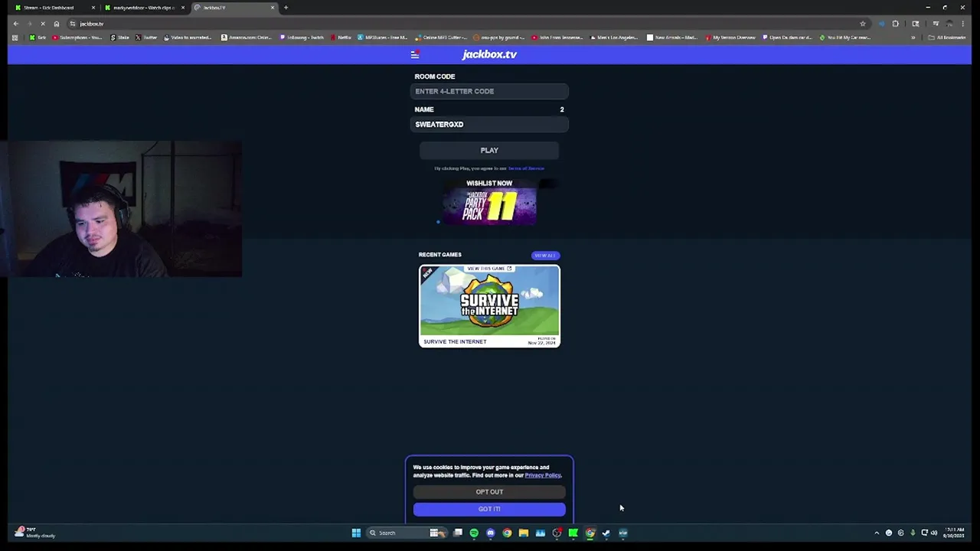
Task: Open the Twitter bookmark
Action: tap(147, 37)
